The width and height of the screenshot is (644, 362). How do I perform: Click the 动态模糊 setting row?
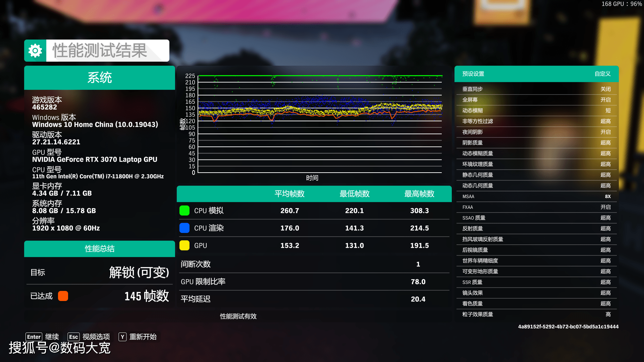click(x=537, y=111)
